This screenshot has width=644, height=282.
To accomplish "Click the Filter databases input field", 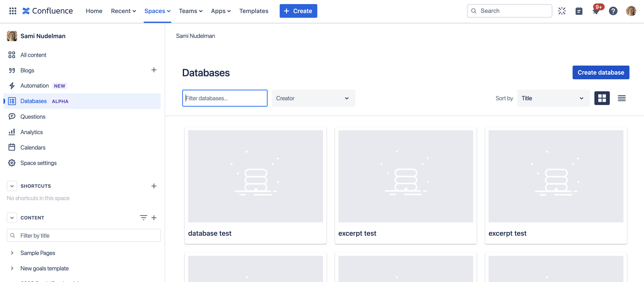I will click(225, 98).
